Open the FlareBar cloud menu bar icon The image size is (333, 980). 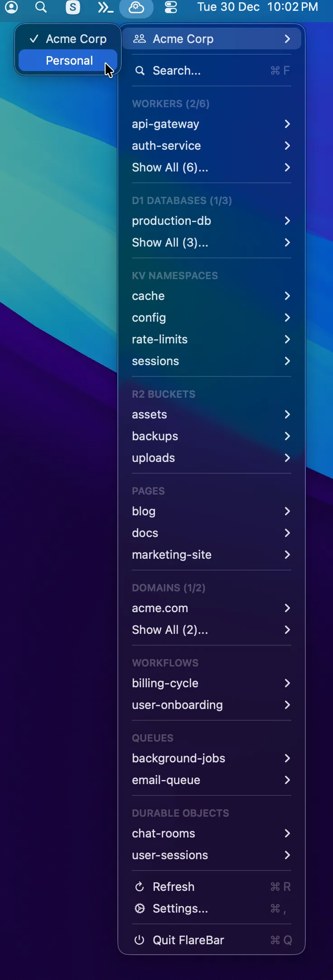[x=137, y=7]
